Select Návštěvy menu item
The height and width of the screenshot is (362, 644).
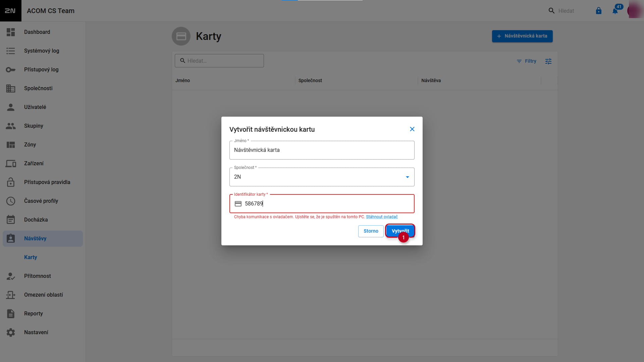pos(43,239)
